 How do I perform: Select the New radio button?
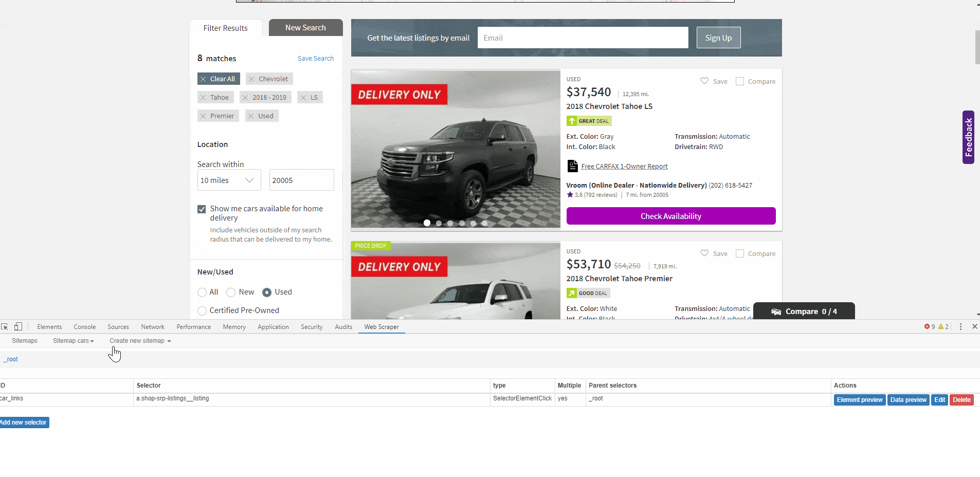(x=231, y=292)
